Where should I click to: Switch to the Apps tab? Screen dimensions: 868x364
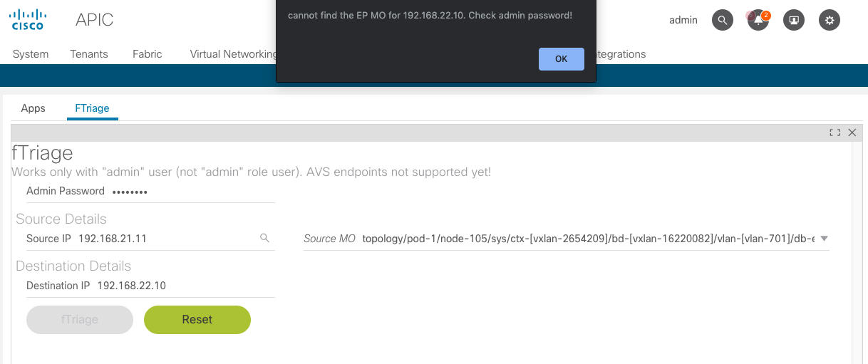[x=33, y=108]
